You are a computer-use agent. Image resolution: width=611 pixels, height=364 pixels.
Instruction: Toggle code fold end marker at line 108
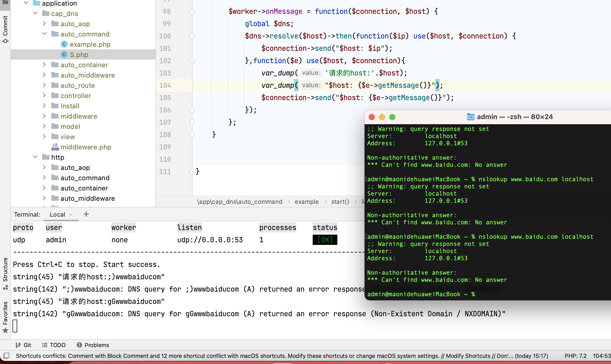pyautogui.click(x=192, y=135)
